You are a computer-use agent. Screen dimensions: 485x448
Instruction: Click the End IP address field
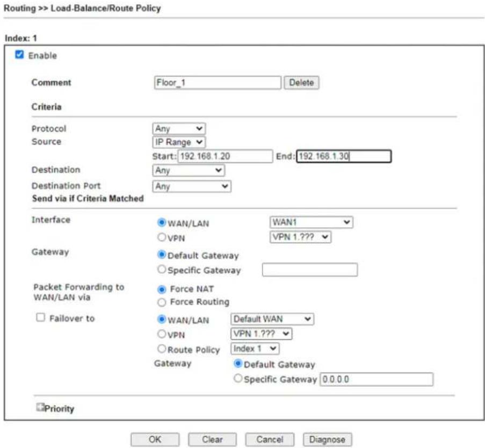pos(344,156)
